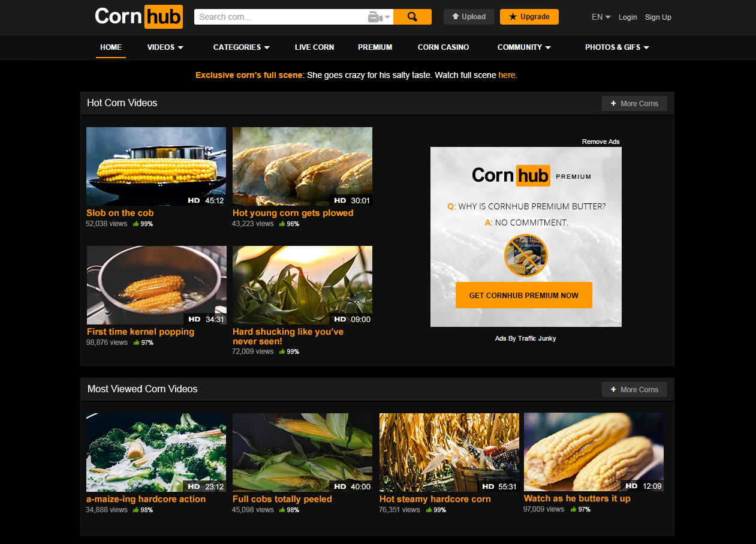Click the Cornhub logo in header

pyautogui.click(x=138, y=17)
